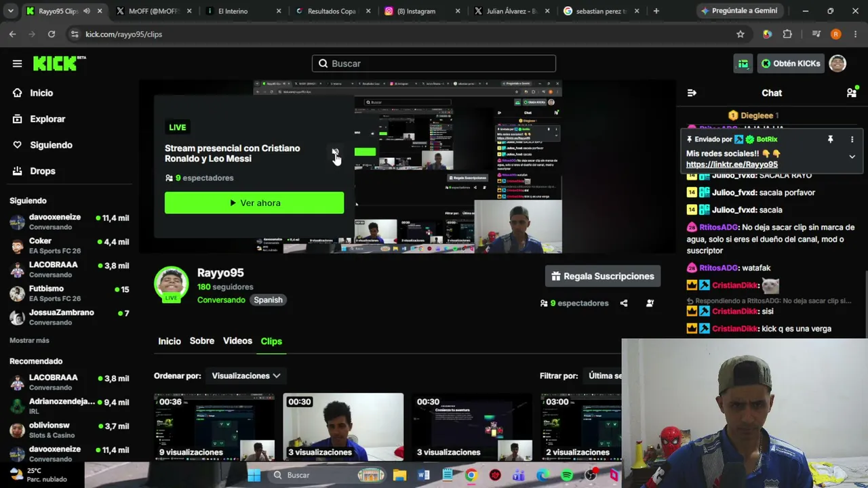
Task: Switch to the Instagram browser tab
Action: tap(422, 11)
